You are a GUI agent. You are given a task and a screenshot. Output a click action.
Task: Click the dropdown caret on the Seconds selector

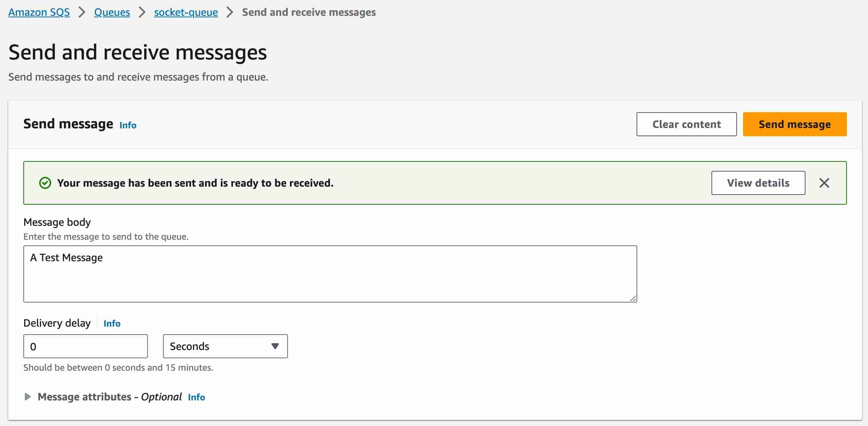click(274, 346)
